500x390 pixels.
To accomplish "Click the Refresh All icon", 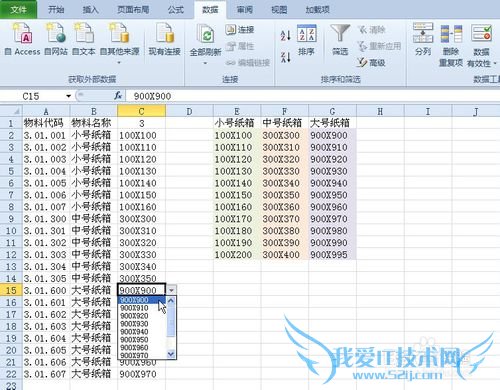I will [205, 39].
